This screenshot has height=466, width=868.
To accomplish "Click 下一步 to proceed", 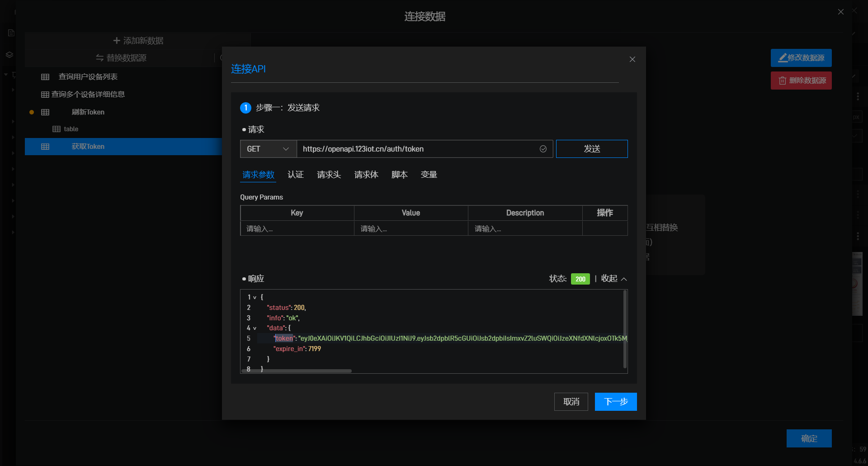I will point(615,402).
